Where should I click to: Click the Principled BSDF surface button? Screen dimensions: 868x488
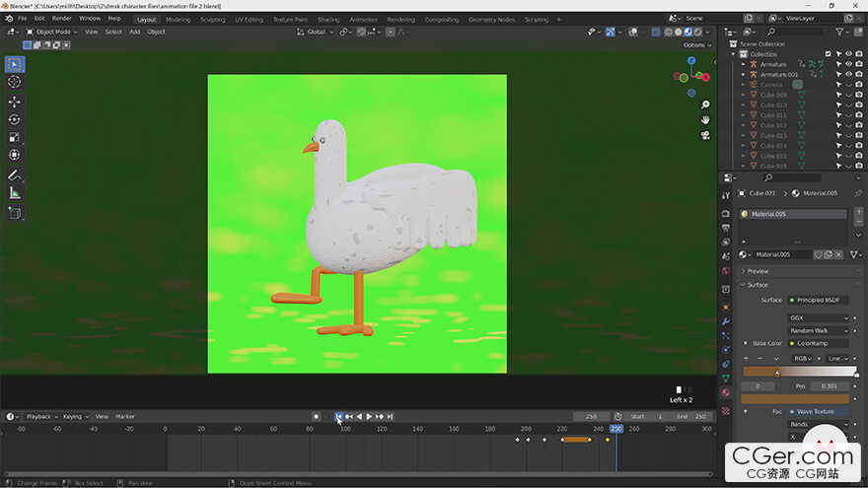pos(818,300)
